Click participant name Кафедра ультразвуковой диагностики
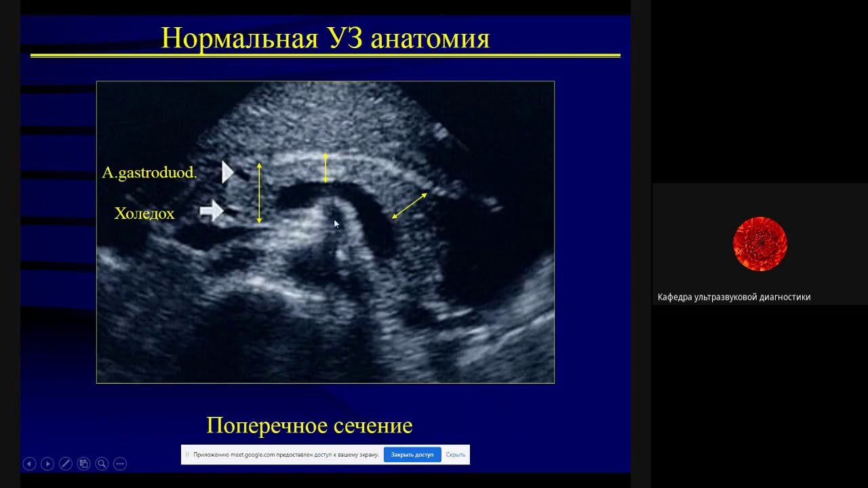 point(734,297)
